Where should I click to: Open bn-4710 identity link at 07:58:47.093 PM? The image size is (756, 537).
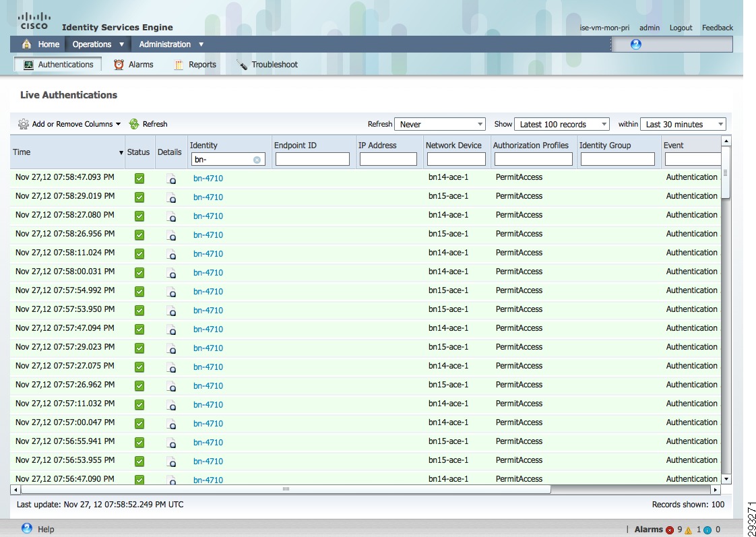pyautogui.click(x=208, y=179)
